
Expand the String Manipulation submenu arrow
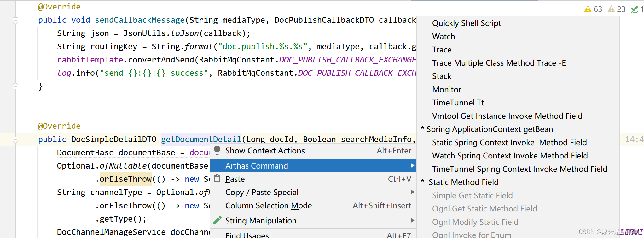pyautogui.click(x=412, y=220)
